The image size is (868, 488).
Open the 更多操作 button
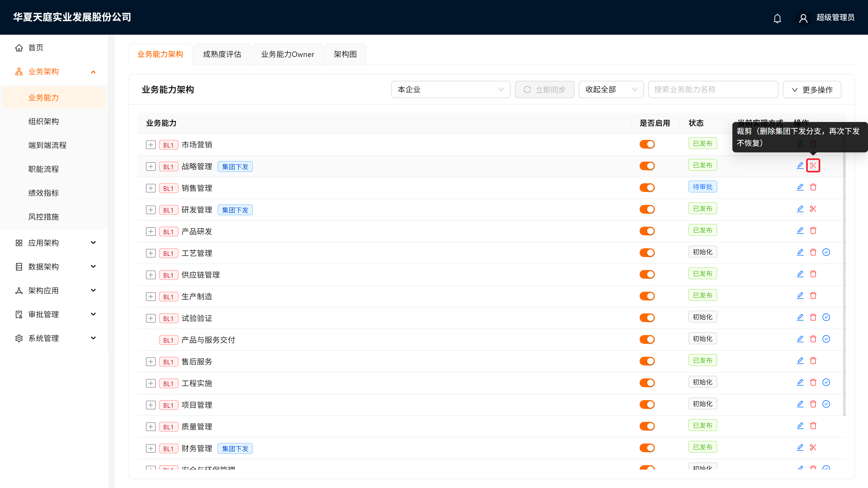pyautogui.click(x=812, y=89)
